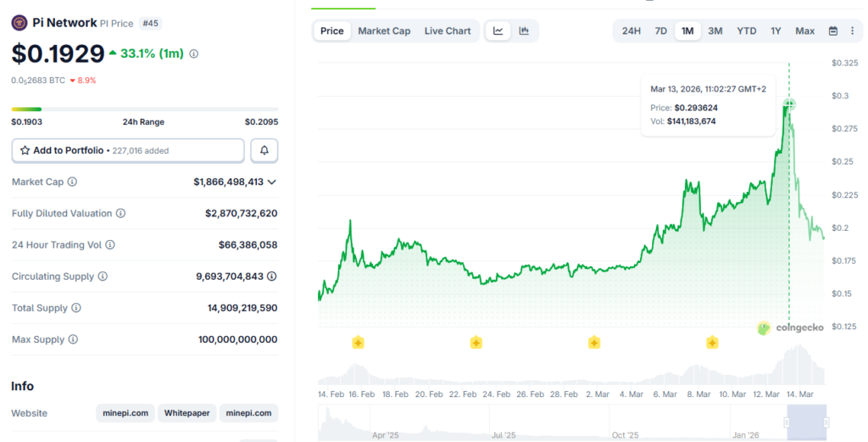Select the 24H time range
868x442 pixels.
pyautogui.click(x=632, y=31)
